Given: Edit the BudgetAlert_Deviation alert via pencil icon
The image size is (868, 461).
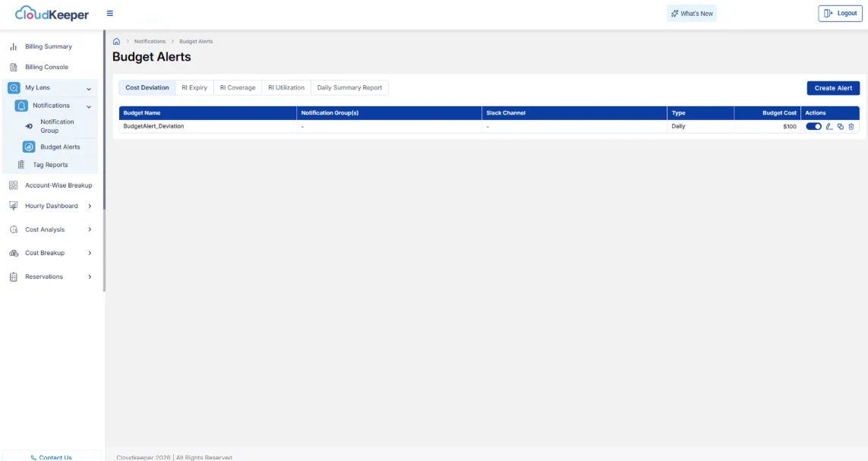Looking at the screenshot, I should pyautogui.click(x=829, y=126).
